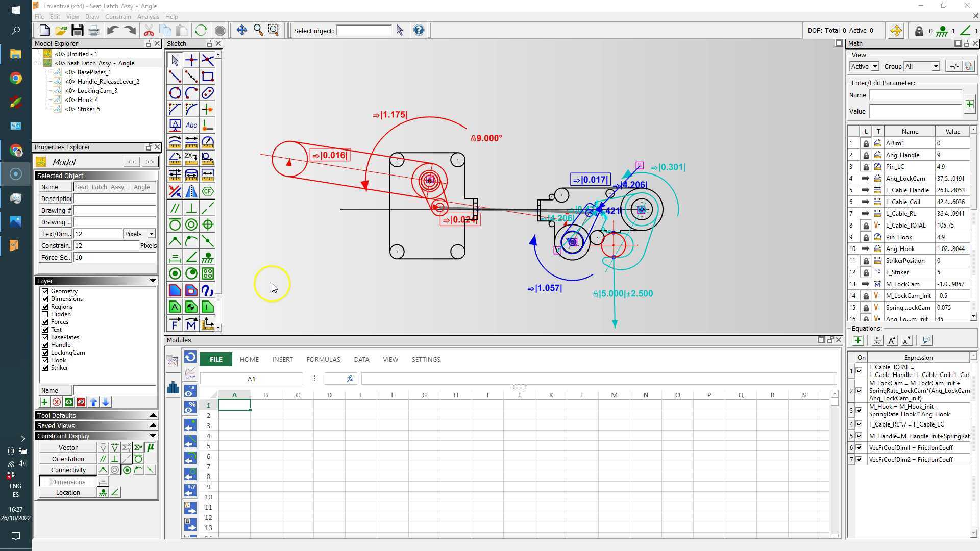This screenshot has height=551, width=980.
Task: Open the Help question mark icon
Action: (x=419, y=30)
